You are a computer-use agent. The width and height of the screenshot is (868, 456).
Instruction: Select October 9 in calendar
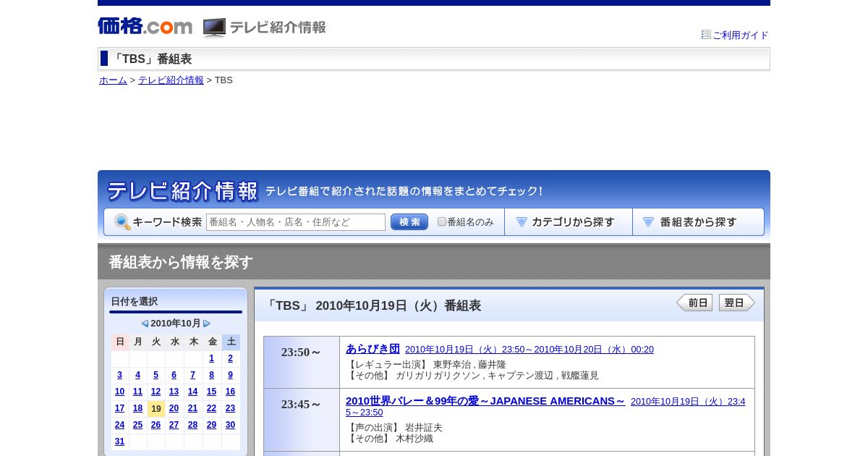click(230, 375)
